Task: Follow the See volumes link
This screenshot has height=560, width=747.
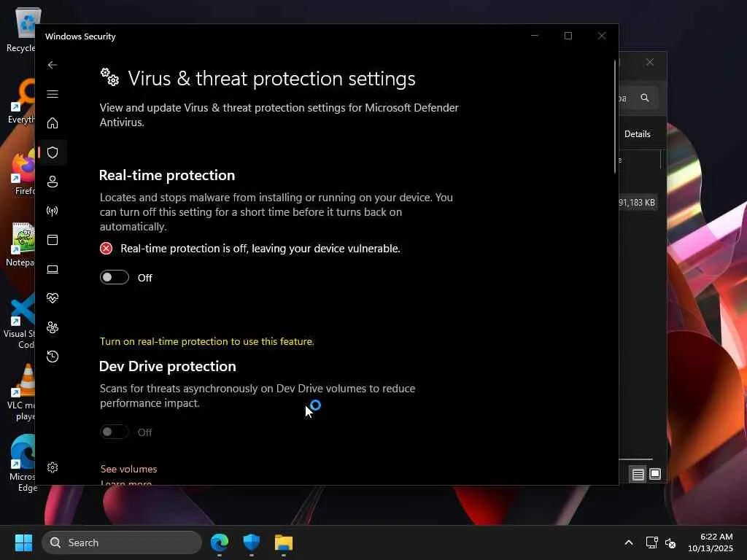Action: coord(128,469)
